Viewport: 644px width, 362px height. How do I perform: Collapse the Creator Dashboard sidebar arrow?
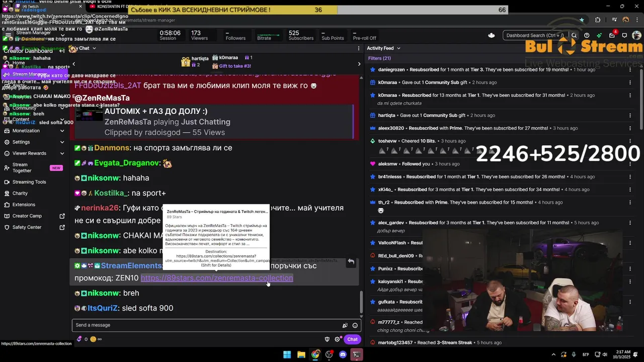62,51
